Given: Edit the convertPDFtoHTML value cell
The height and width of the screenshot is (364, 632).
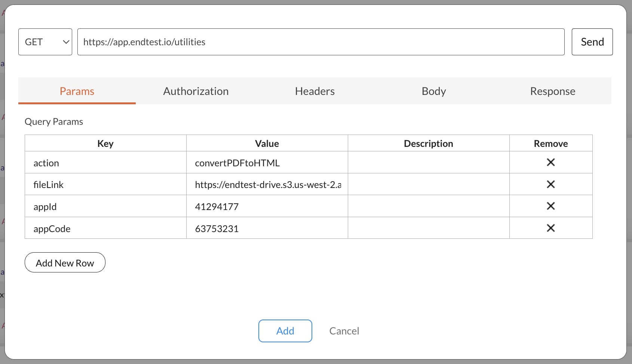Looking at the screenshot, I should coord(267,162).
